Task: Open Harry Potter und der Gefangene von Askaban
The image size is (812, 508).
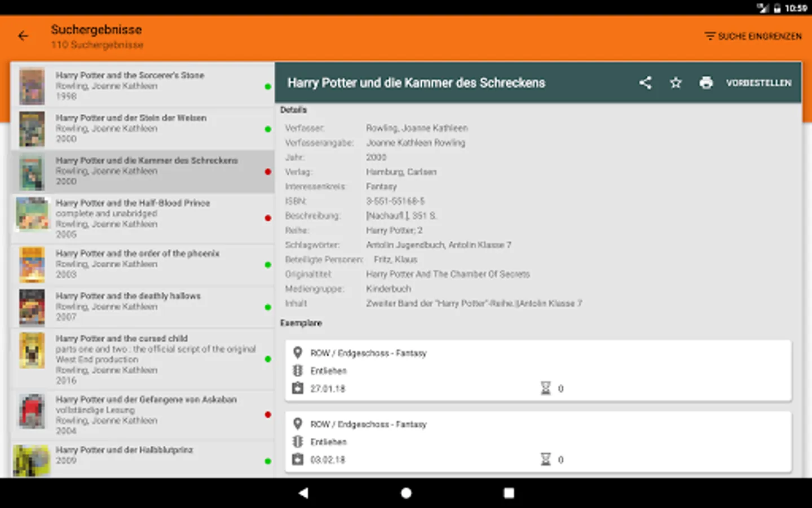Action: click(x=143, y=415)
